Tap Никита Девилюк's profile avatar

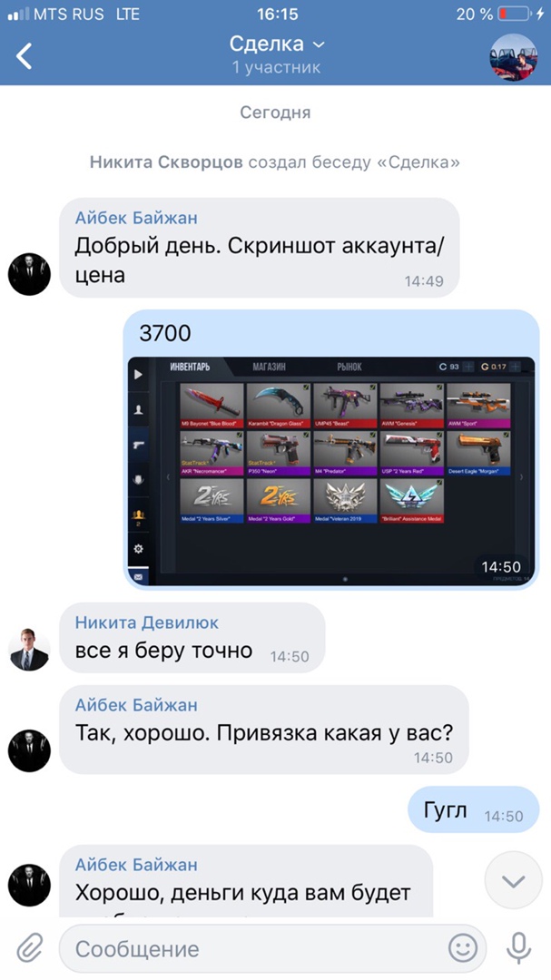coord(29,650)
